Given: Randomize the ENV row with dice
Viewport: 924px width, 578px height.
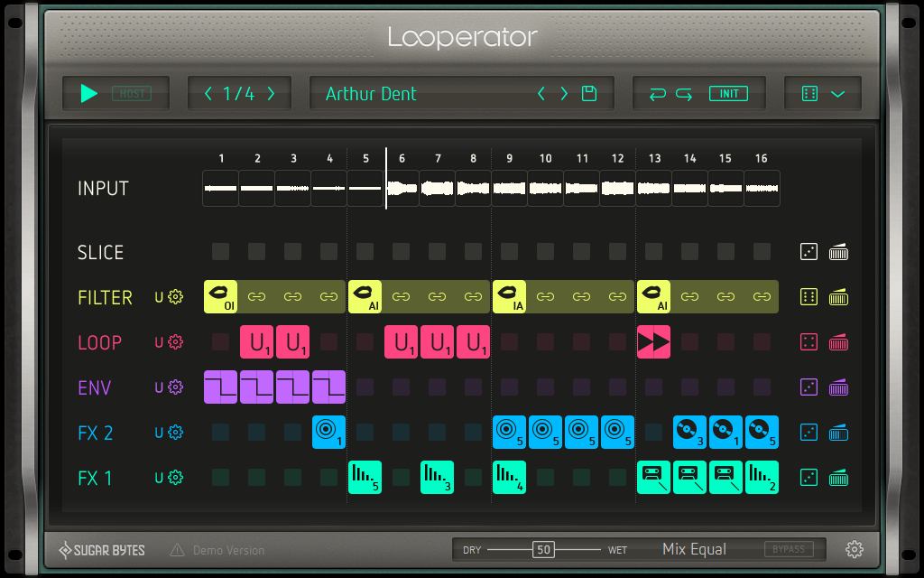Looking at the screenshot, I should coord(809,387).
